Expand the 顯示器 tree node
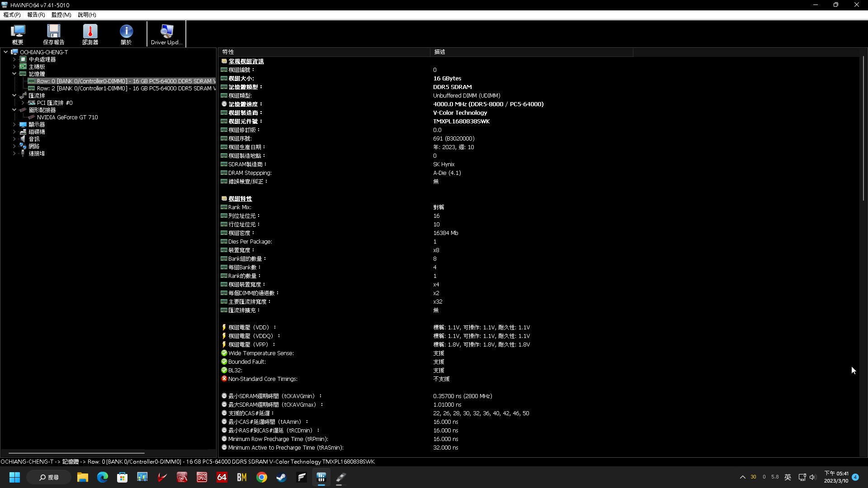The image size is (868, 488). [14, 124]
